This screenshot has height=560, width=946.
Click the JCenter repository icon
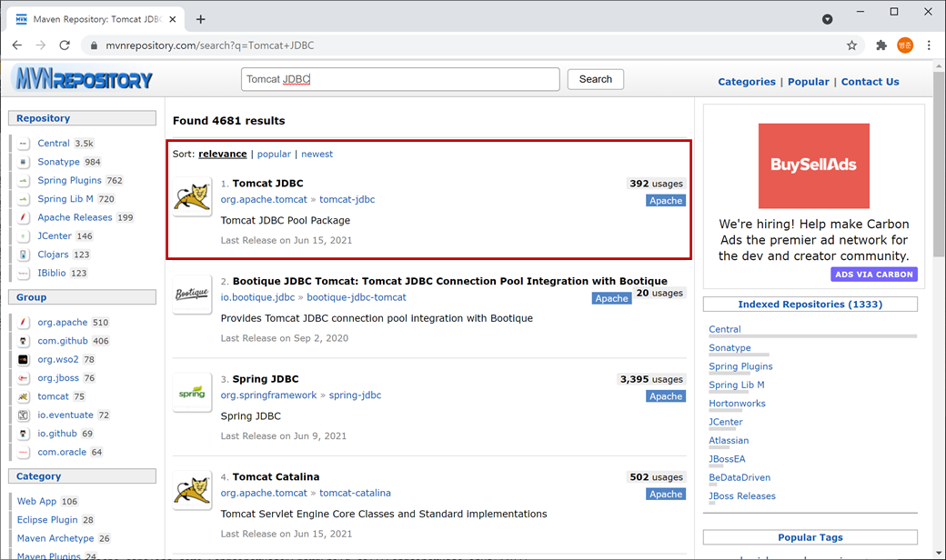pos(23,236)
